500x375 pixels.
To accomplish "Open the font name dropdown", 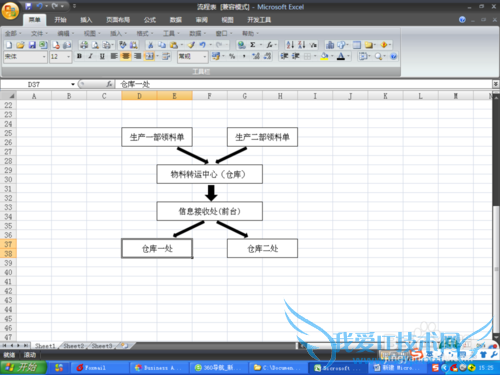I will (x=44, y=57).
